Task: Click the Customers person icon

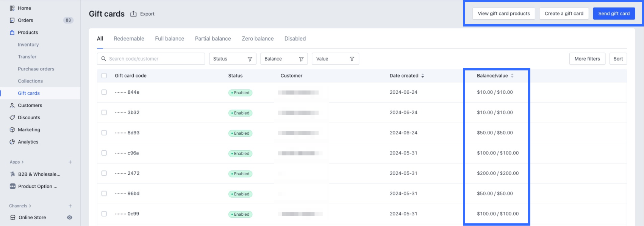Action: click(x=12, y=106)
